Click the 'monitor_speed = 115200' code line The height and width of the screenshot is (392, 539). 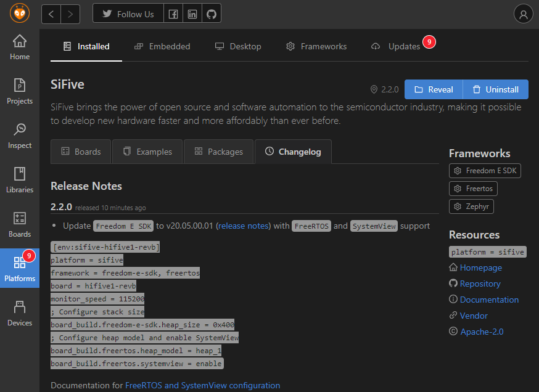point(97,299)
